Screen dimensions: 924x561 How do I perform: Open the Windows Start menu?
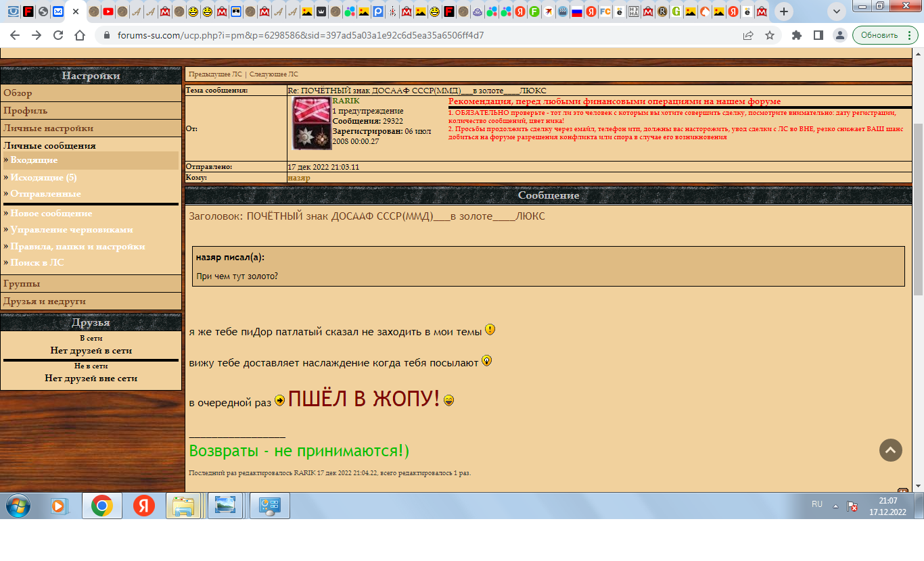18,506
